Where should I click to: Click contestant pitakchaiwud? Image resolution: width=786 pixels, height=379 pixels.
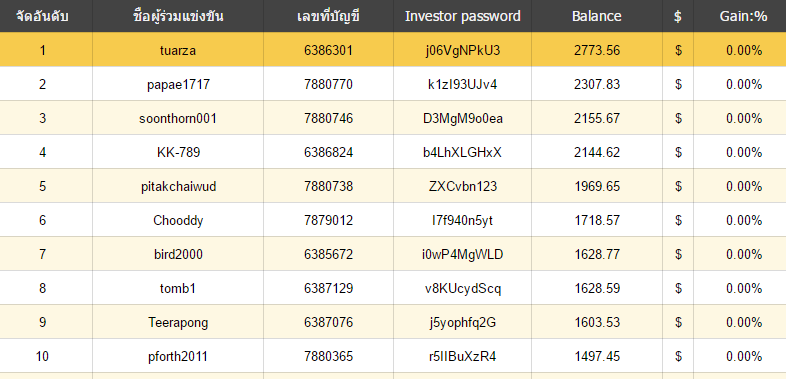point(178,186)
